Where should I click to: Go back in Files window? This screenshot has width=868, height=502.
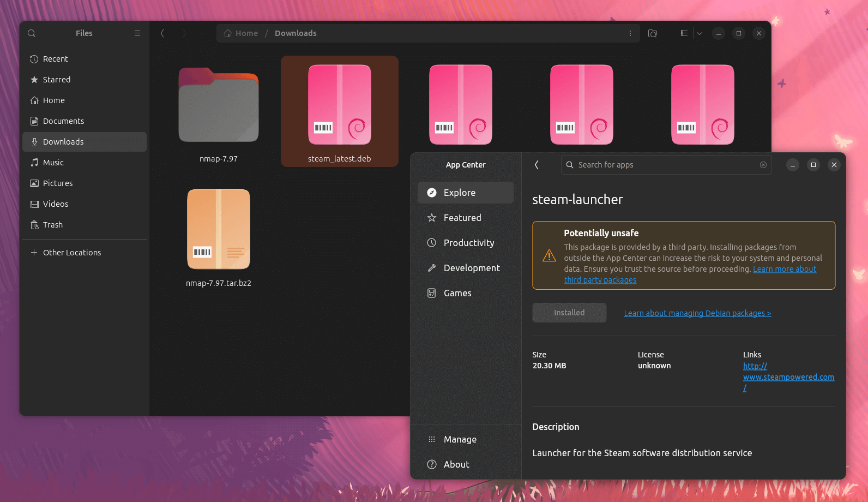coord(162,33)
